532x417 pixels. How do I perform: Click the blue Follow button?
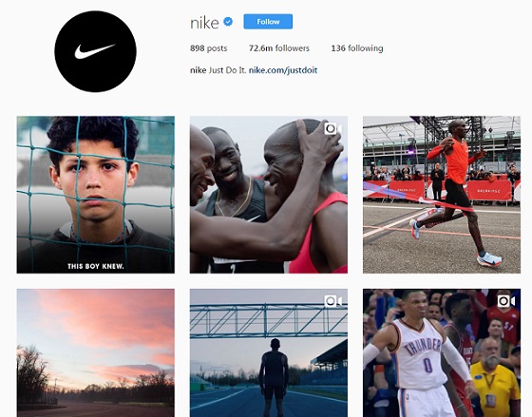pos(268,22)
